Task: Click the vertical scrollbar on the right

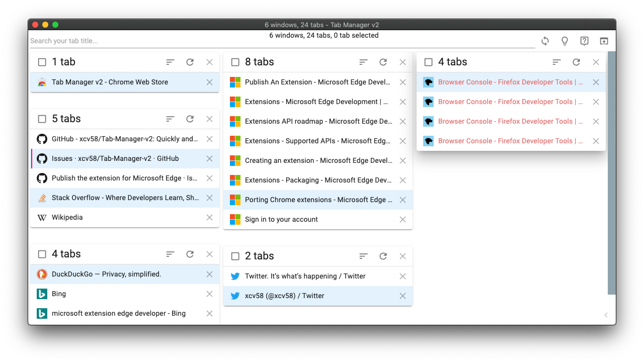Action: [x=612, y=173]
